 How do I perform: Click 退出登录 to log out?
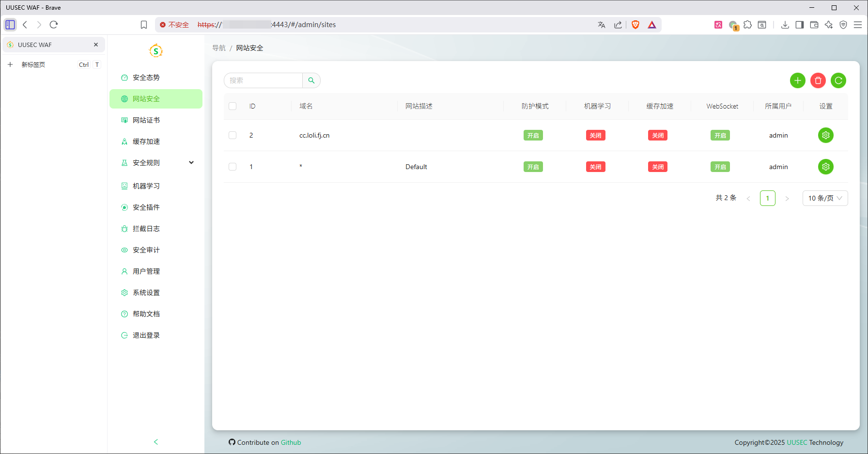tap(156, 335)
